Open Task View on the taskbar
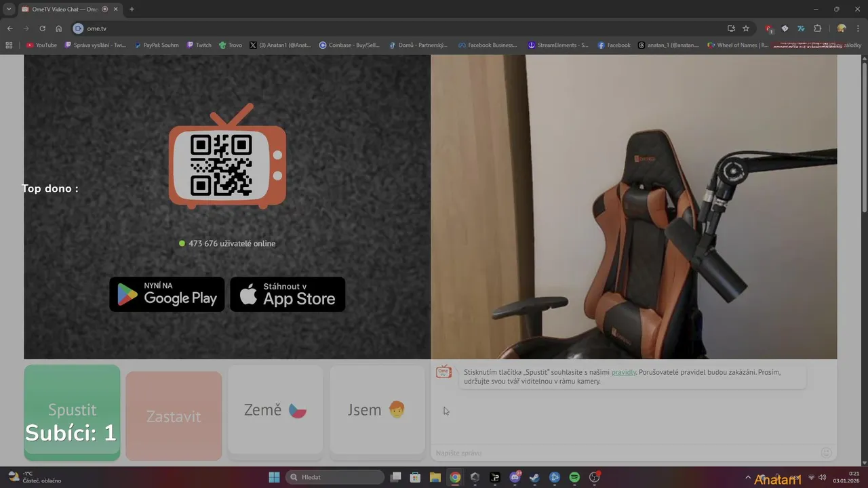Viewport: 868px width, 488px height. (x=396, y=477)
